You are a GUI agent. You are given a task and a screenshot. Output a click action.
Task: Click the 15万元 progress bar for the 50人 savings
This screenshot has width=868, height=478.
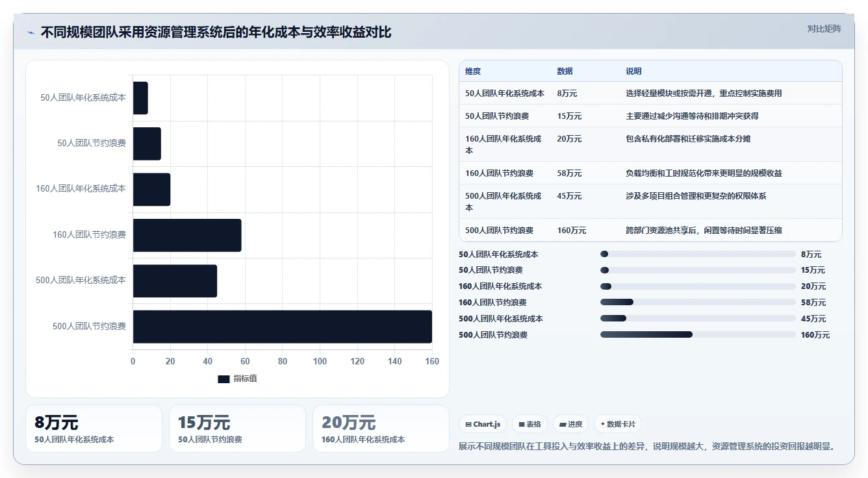(x=698, y=270)
